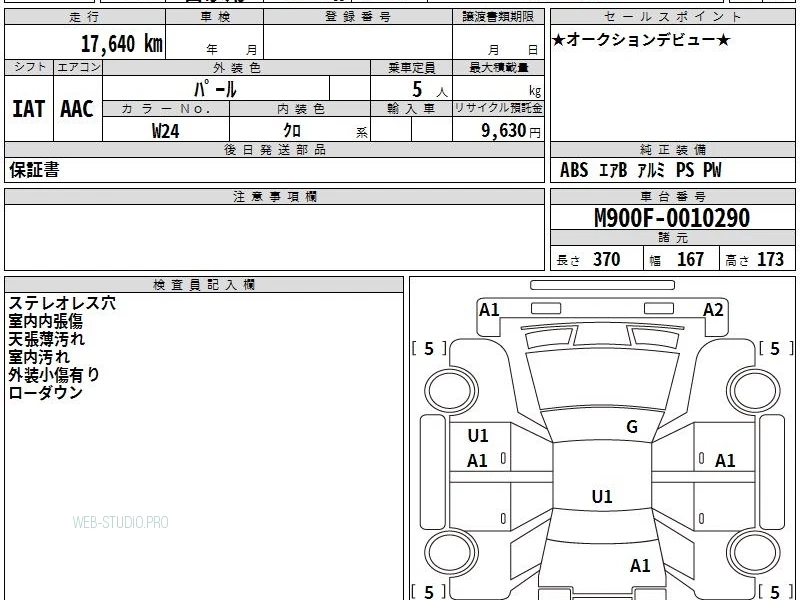Click the 譲渡書類期限 header

(498, 17)
